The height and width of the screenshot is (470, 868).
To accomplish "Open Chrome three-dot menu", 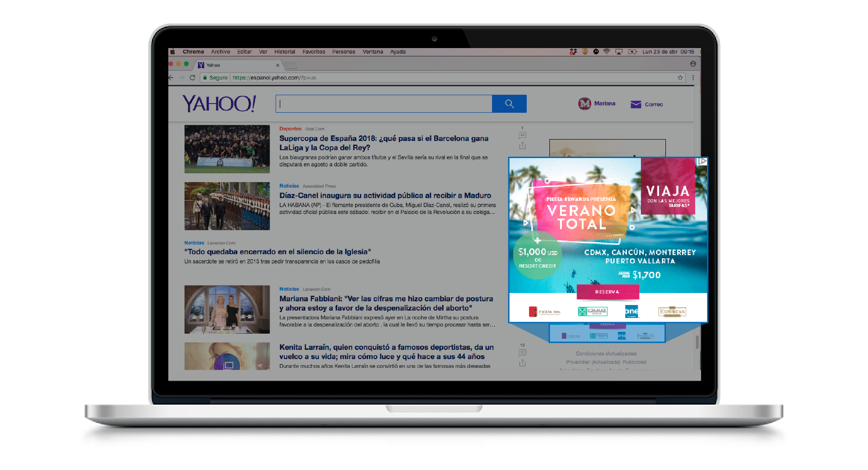I will [x=693, y=78].
